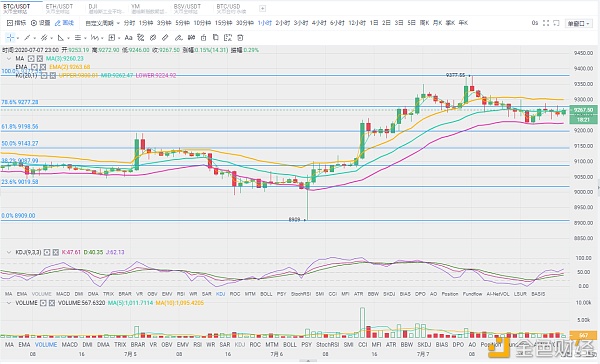Click the fullscreen expand icon

[546, 23]
